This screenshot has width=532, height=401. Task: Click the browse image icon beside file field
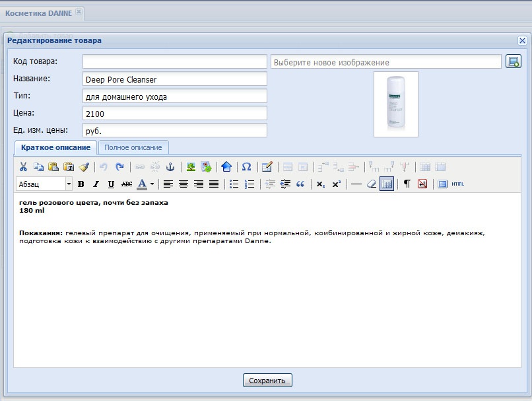coord(514,61)
